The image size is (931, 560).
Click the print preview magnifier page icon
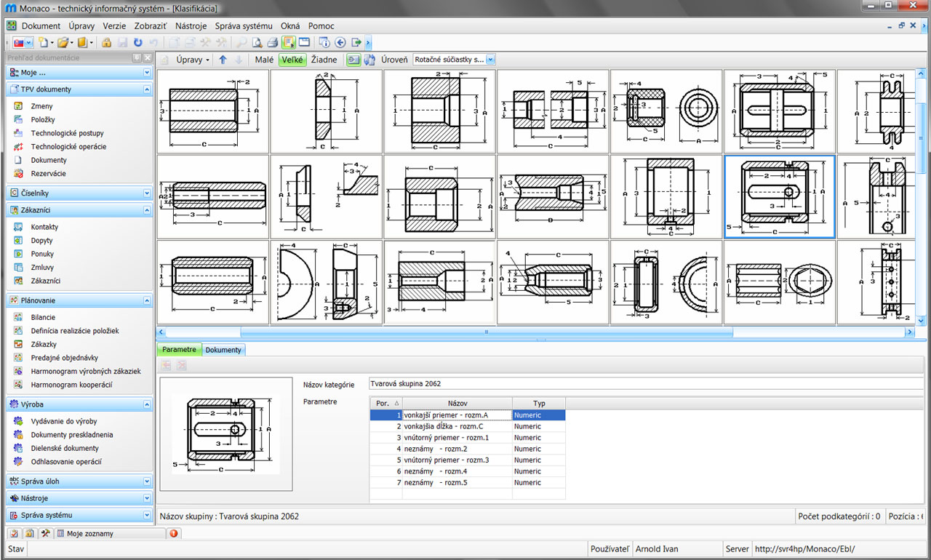pos(257,43)
